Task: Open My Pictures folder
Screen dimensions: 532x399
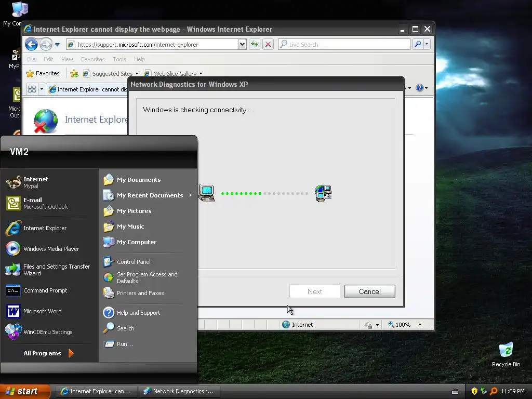Action: pyautogui.click(x=148, y=211)
